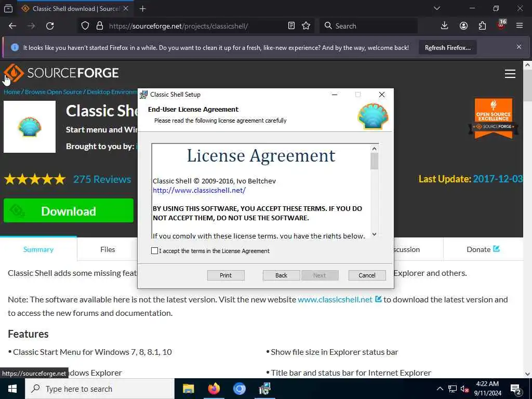Viewport: 532px width, 399px height.
Task: Open a new Firefox tab
Action: coord(142,9)
